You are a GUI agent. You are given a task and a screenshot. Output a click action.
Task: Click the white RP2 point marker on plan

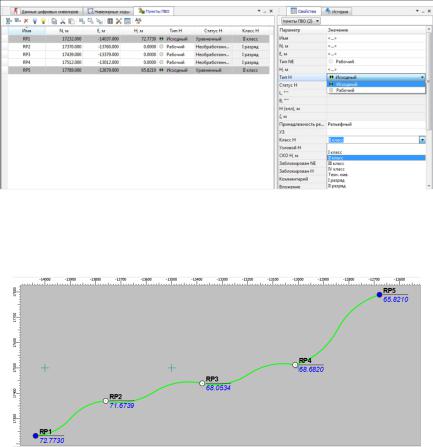(106, 401)
